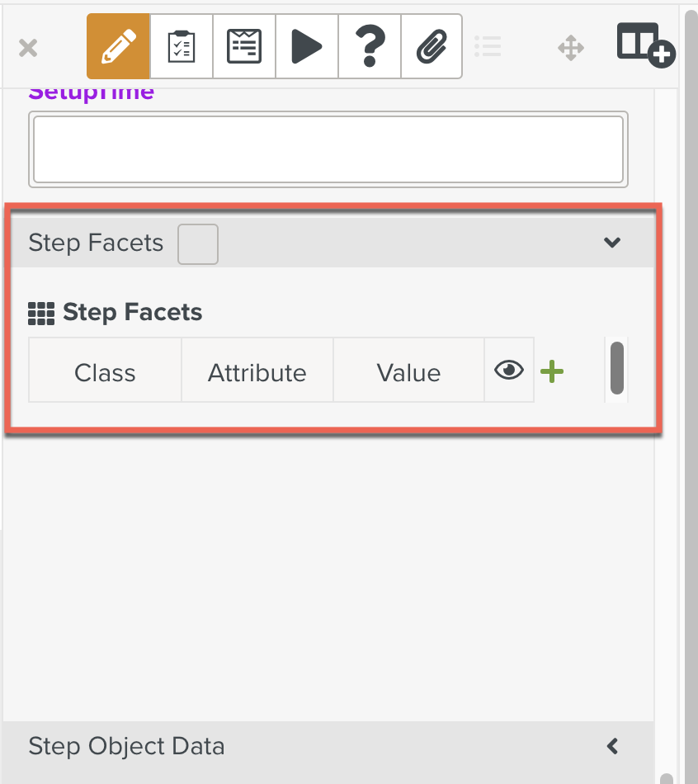Close the panel with the X

point(28,48)
